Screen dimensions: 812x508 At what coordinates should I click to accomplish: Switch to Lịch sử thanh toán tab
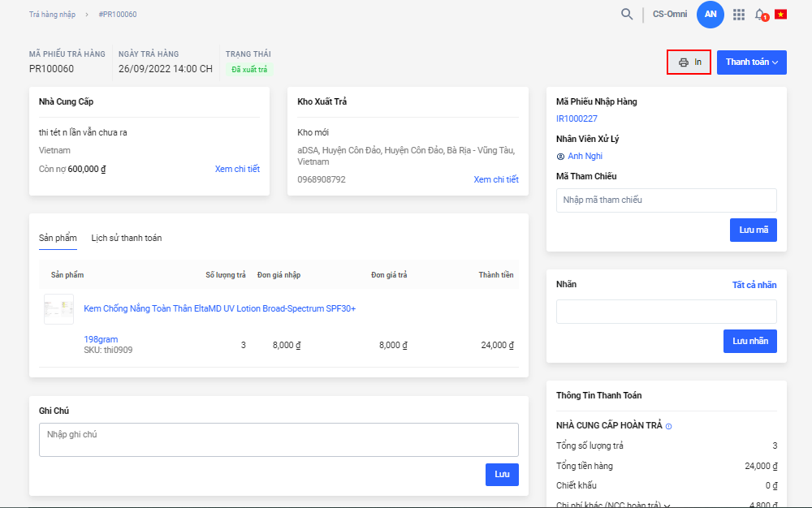[126, 238]
